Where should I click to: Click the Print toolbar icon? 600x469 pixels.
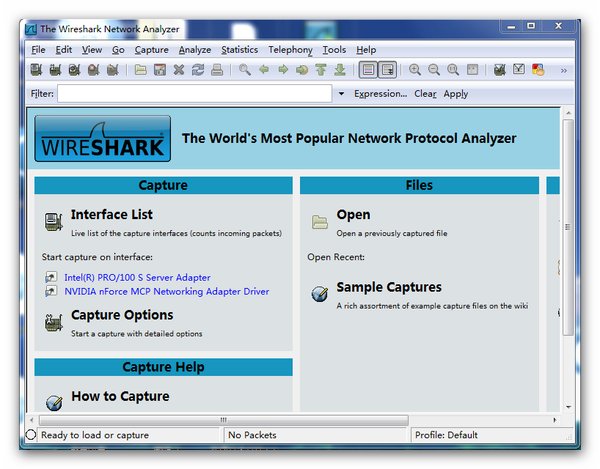pos(217,70)
